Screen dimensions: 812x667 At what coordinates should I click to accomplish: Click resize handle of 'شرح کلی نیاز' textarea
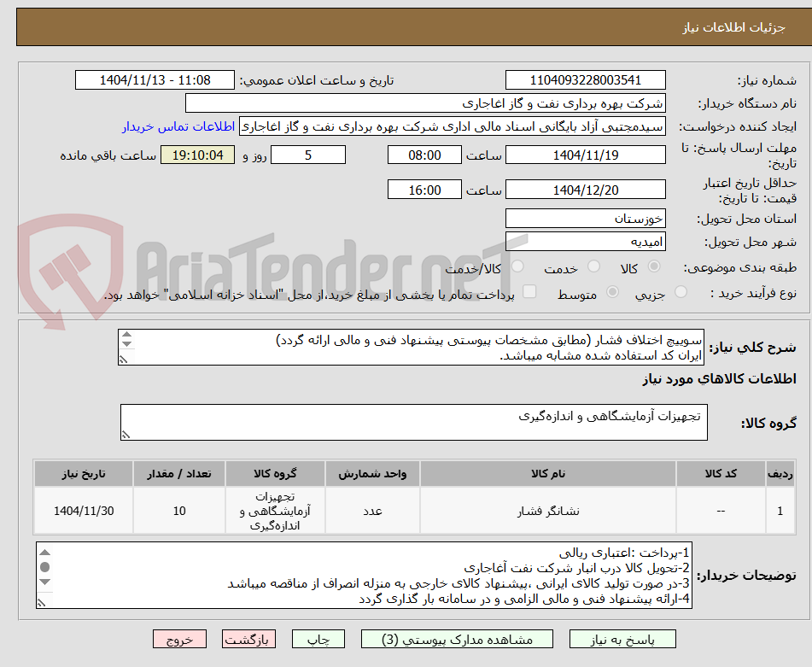123,360
